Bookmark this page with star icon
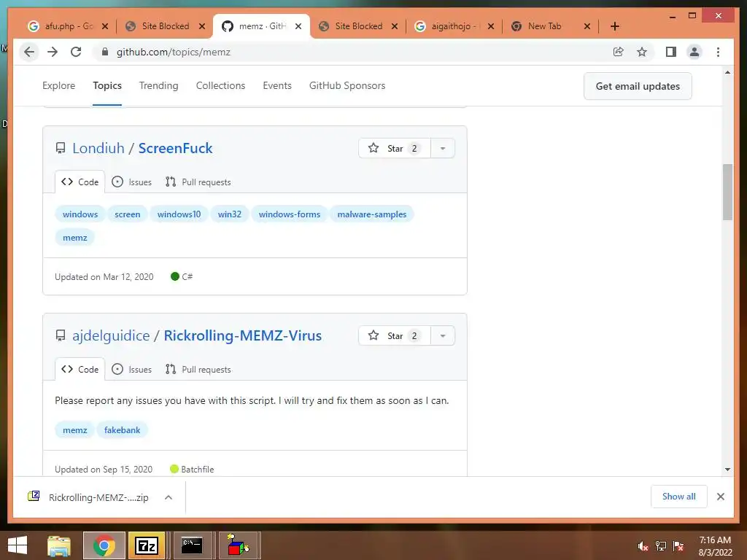The image size is (747, 560). pyautogui.click(x=642, y=52)
